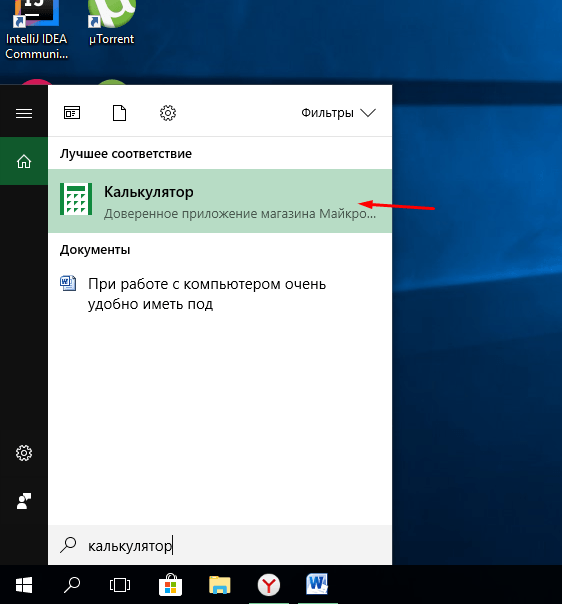The width and height of the screenshot is (562, 604).
Task: Click the search field containing калькулятор
Action: 220,545
